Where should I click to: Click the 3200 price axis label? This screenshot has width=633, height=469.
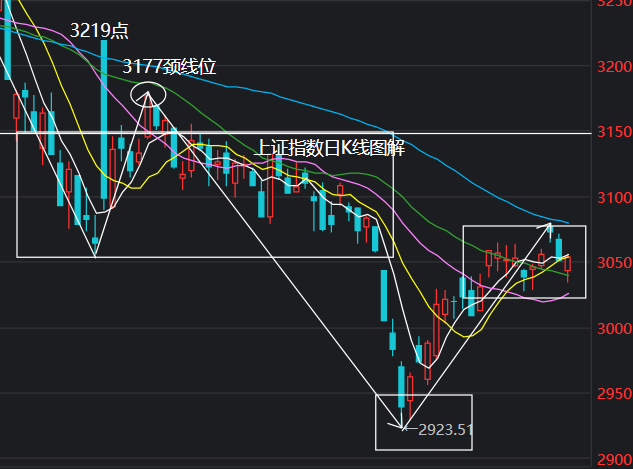click(615, 67)
